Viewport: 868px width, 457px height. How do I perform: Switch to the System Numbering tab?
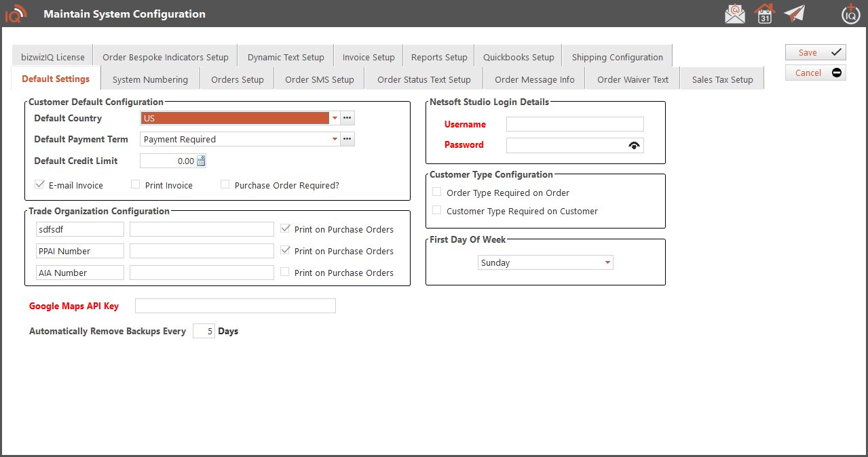coord(150,79)
